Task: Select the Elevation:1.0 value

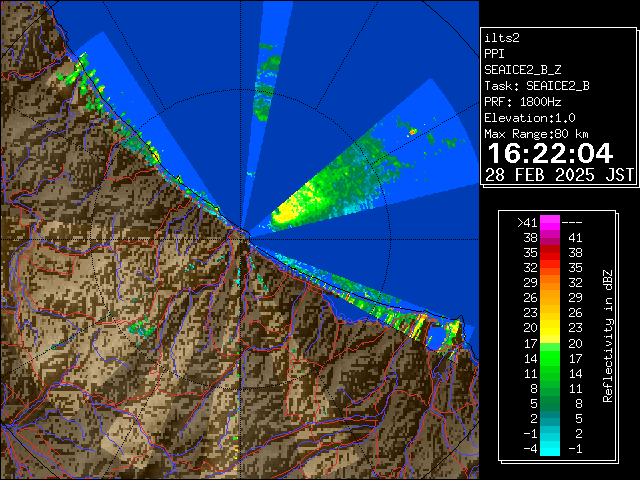Action: click(530, 118)
